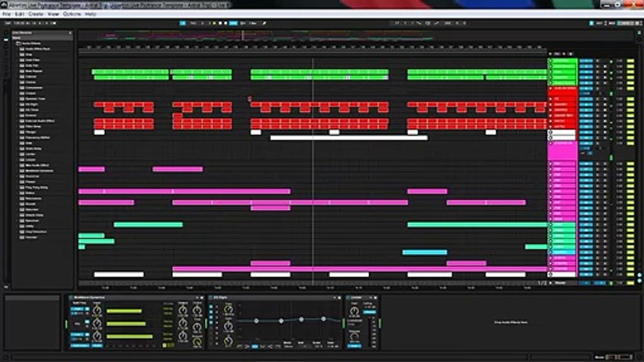Save Multiband Dynamics preset icon
Viewport: 644px width, 362px height.
pos(202,297)
